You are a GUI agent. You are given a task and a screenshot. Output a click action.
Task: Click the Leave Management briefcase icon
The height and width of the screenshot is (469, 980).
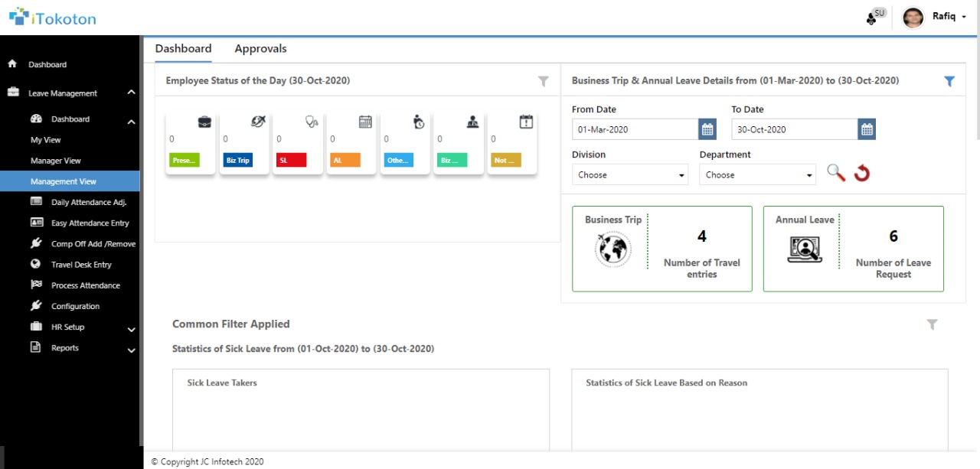pos(13,93)
